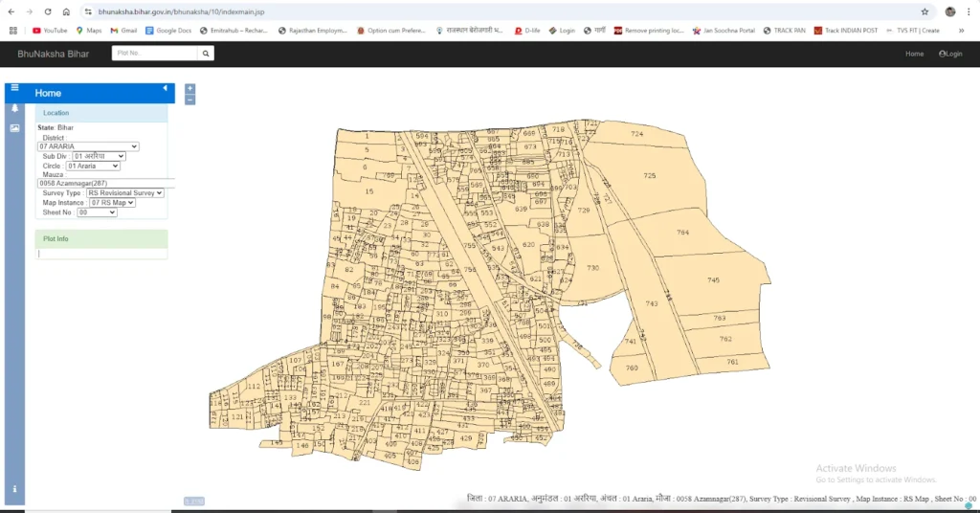This screenshot has height=513, width=980.
Task: Select plot 761 on the map
Action: [x=732, y=361]
